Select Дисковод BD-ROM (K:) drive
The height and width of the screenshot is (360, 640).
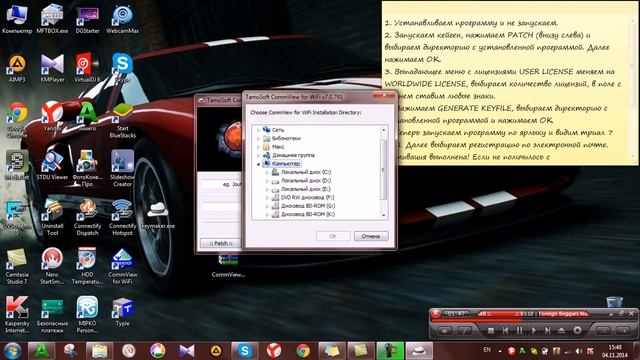pos(308,214)
